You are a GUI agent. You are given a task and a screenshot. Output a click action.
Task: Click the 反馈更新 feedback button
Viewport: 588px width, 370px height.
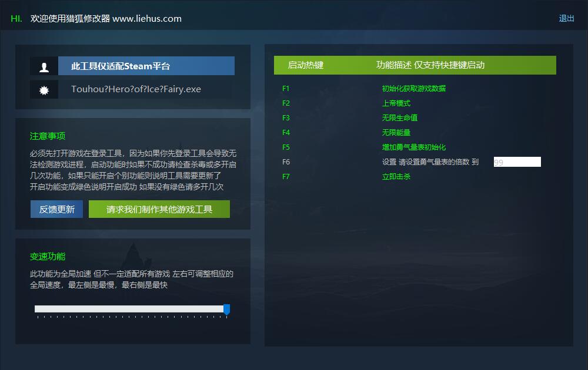[56, 209]
